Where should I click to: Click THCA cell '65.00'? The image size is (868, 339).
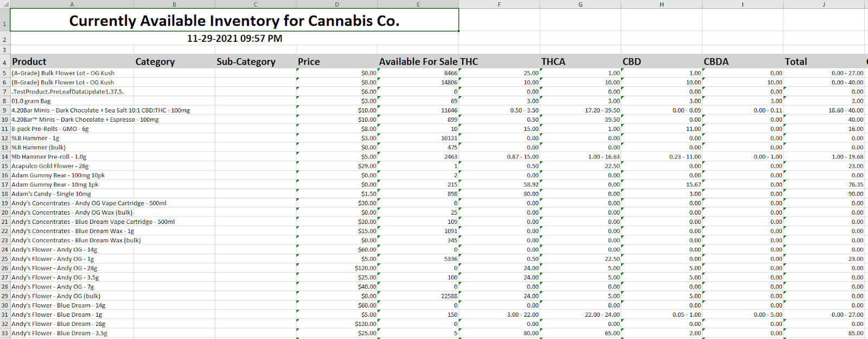580,333
